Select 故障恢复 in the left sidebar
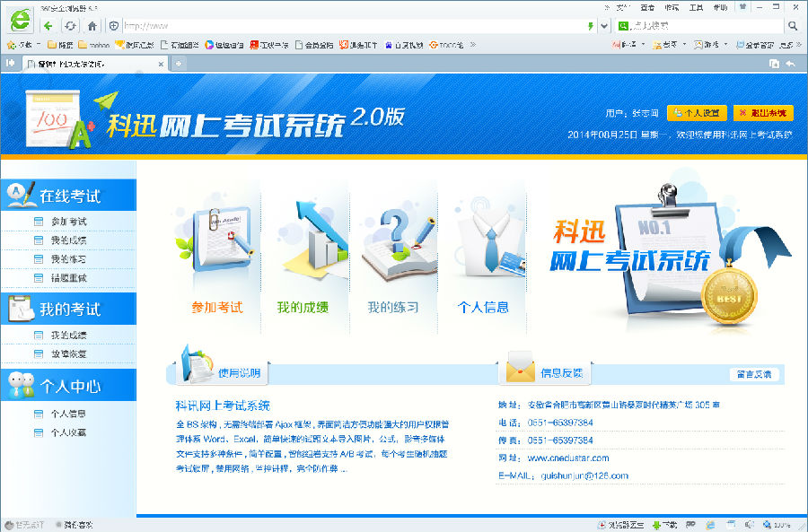The height and width of the screenshot is (532, 808). (x=68, y=353)
